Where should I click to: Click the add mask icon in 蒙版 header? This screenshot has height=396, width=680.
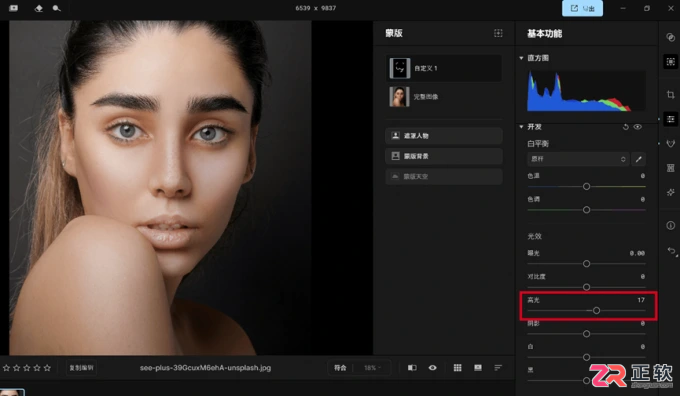coord(498,33)
